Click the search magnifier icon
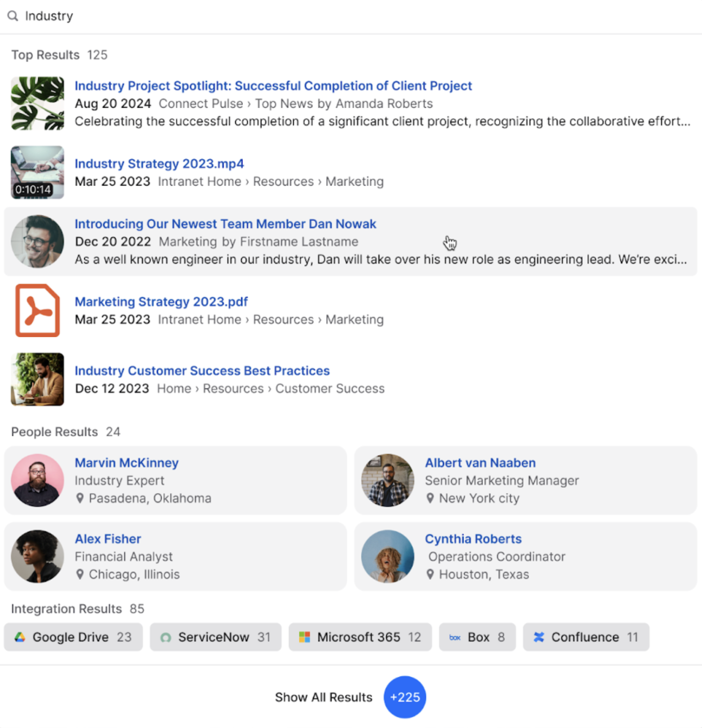This screenshot has width=702, height=728. tap(12, 16)
